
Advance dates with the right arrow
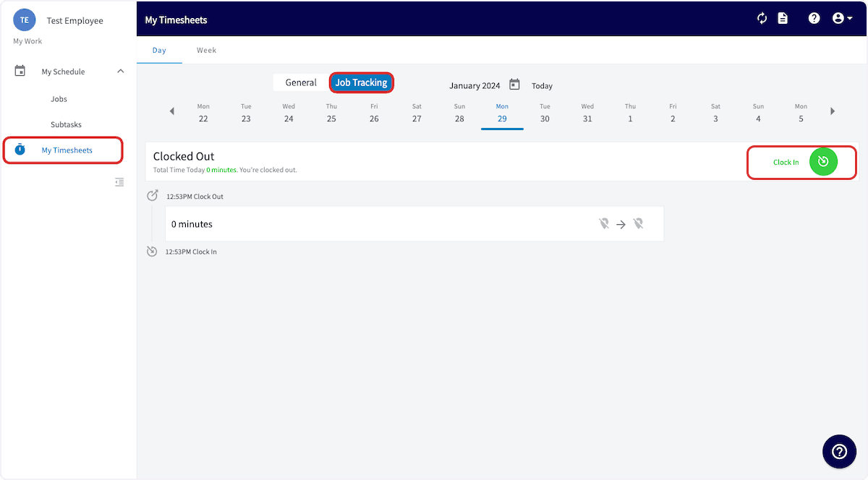point(833,111)
